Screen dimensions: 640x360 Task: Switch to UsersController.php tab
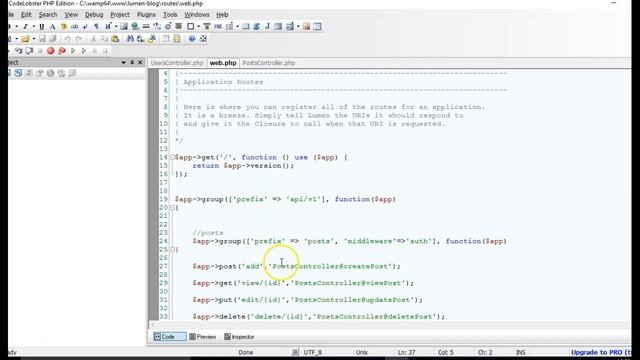click(177, 63)
